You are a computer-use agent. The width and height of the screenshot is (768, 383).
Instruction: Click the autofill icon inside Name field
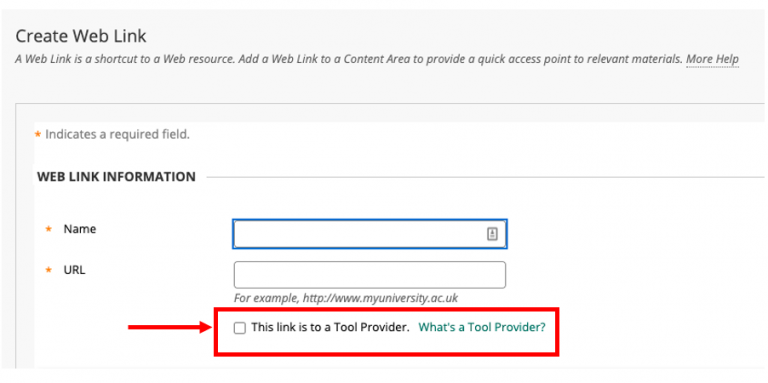492,234
